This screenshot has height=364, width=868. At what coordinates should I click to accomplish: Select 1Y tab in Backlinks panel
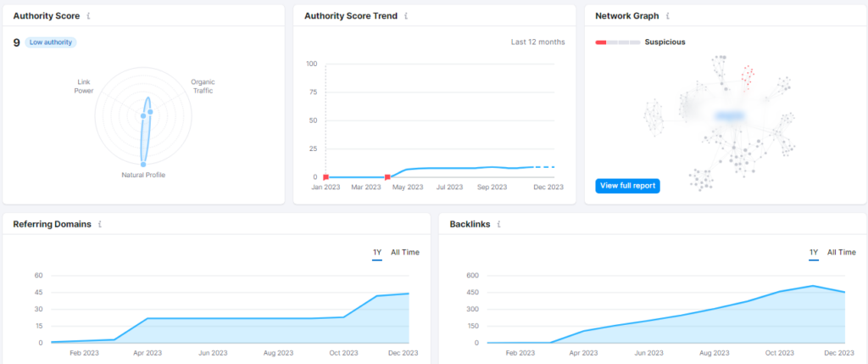[814, 253]
